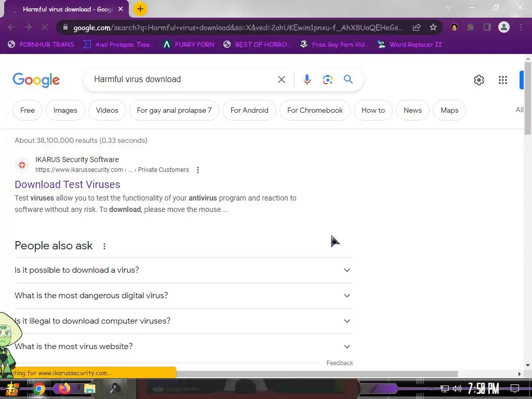Click the IKARUS Security Software site name
This screenshot has height=399, width=532.
coord(77,159)
